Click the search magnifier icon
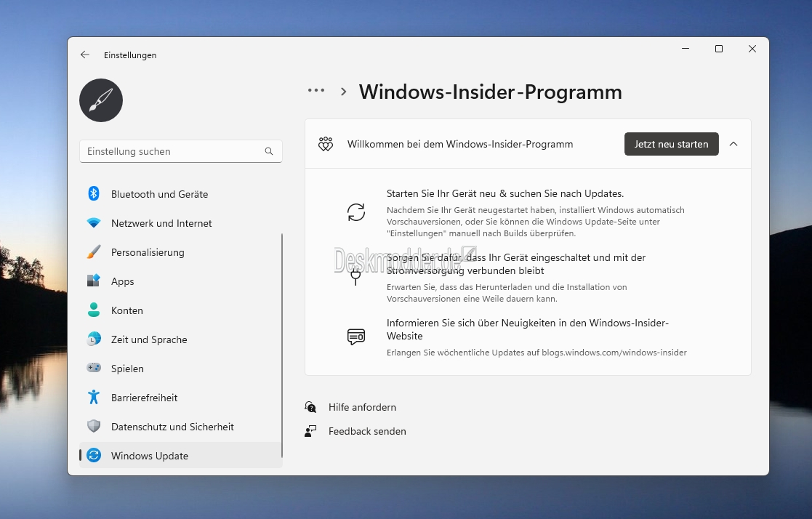The height and width of the screenshot is (519, 812). tap(269, 151)
